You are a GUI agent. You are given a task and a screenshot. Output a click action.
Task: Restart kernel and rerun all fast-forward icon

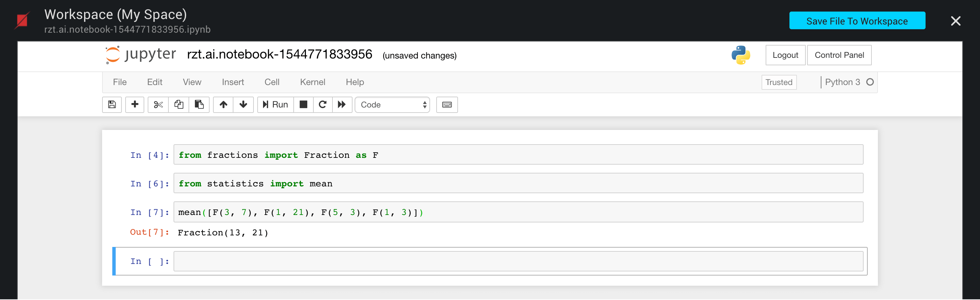(x=342, y=104)
